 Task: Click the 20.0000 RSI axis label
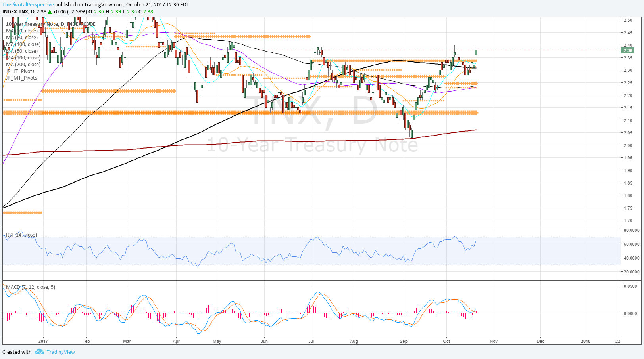tap(632, 272)
